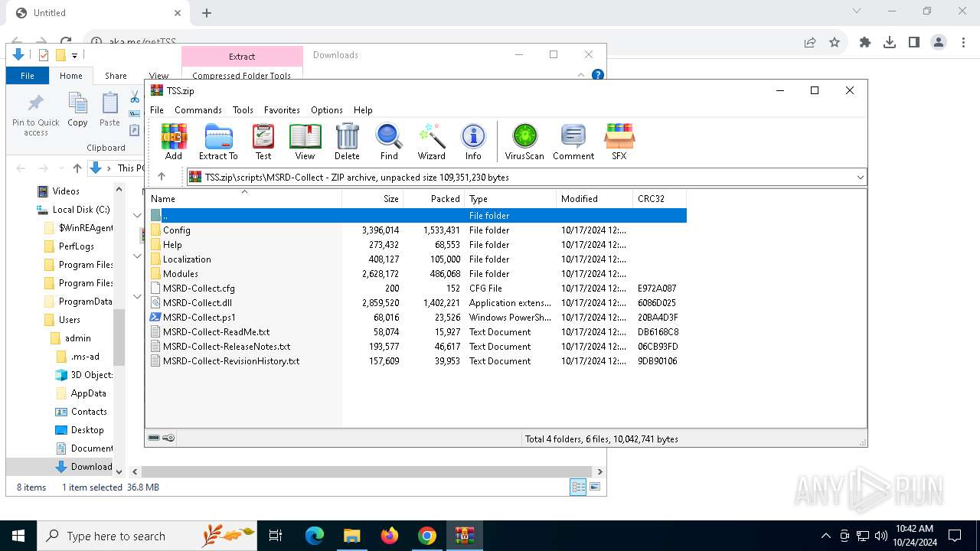The width and height of the screenshot is (980, 551).
Task: Click the Copy icon in Explorer ribbon
Action: 77,109
